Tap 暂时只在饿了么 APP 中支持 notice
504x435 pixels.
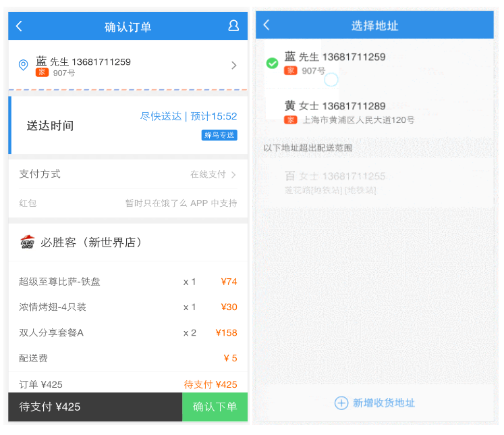(x=181, y=203)
